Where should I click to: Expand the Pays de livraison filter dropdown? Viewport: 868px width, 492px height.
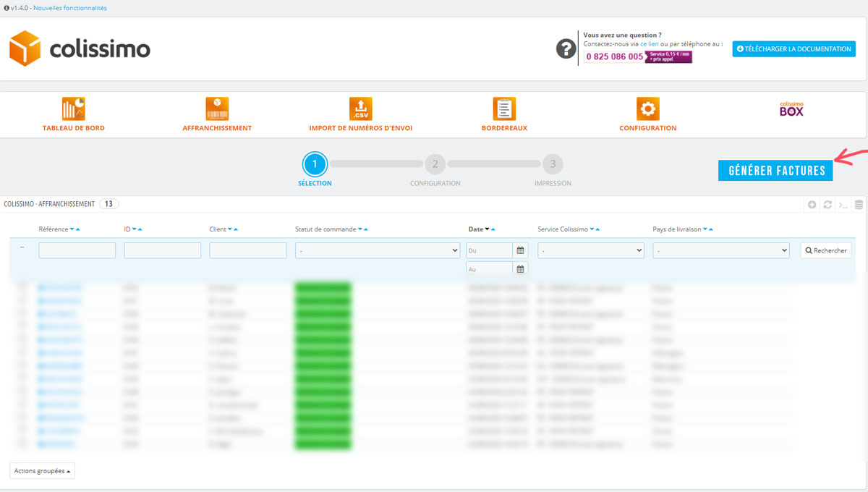(720, 250)
